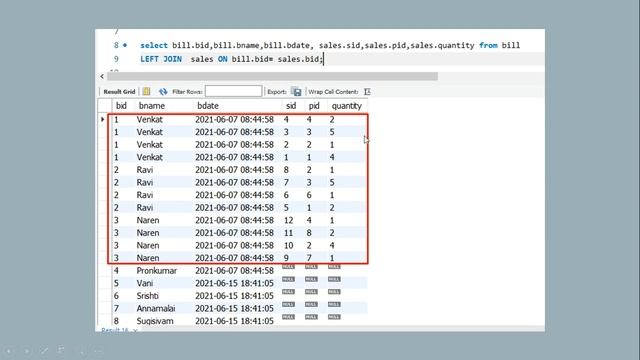Viewport: 640px width, 360px height.
Task: Sort by the quantity column header
Action: pos(347,106)
